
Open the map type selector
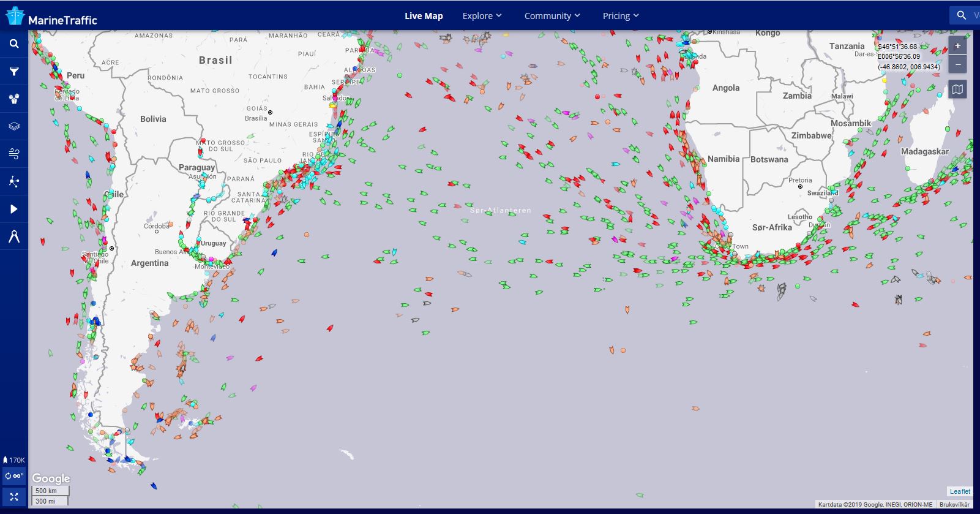957,89
